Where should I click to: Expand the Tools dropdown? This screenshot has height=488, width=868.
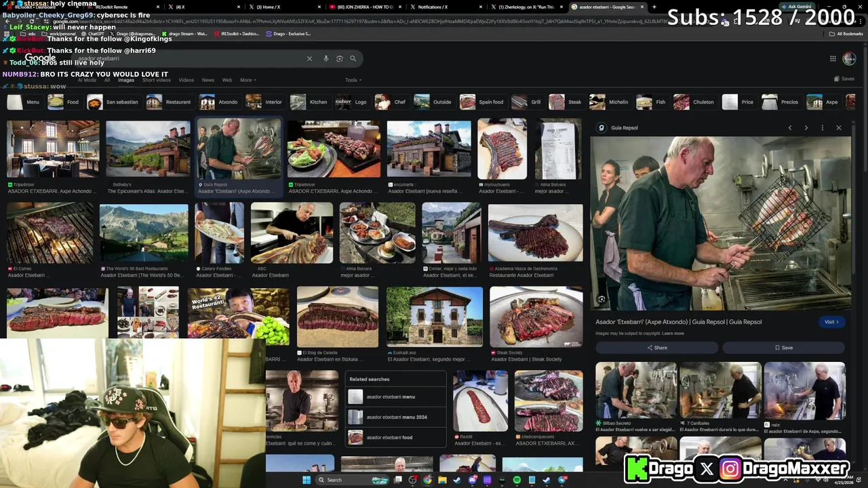point(352,80)
